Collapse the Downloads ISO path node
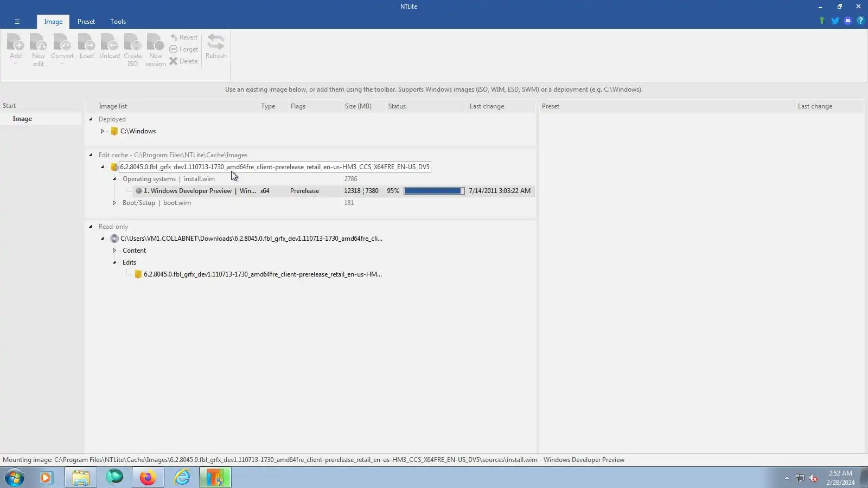 [x=102, y=239]
